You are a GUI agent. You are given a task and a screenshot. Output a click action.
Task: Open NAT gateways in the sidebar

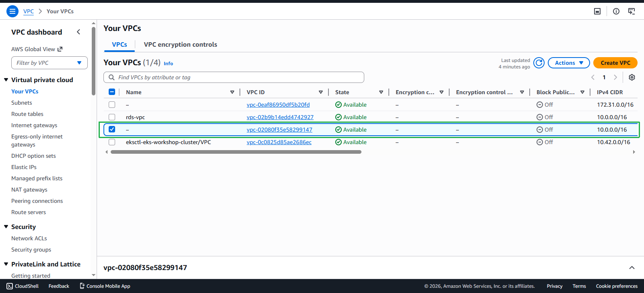pos(29,190)
